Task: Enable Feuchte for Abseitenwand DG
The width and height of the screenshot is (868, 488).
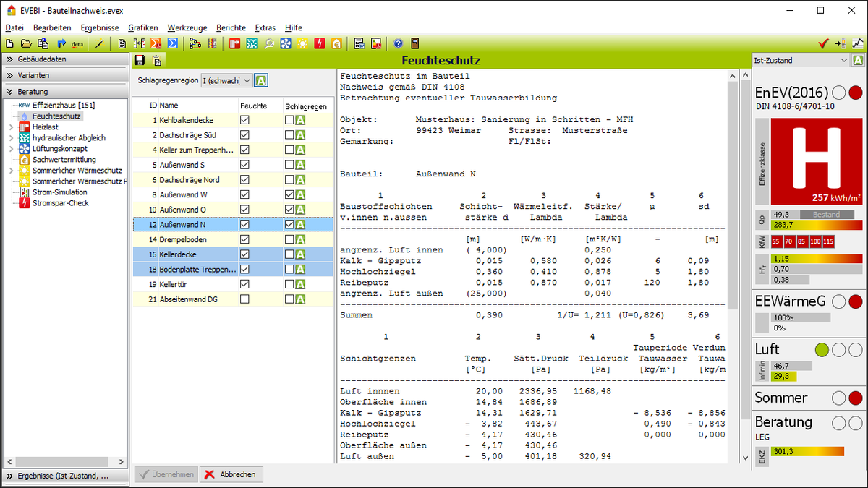Action: tap(244, 299)
